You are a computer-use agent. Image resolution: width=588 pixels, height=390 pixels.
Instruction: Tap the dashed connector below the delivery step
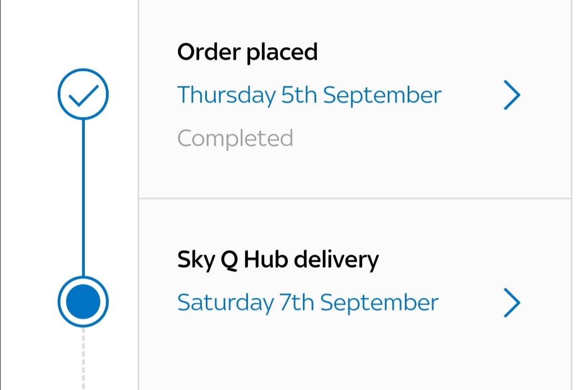[82, 361]
